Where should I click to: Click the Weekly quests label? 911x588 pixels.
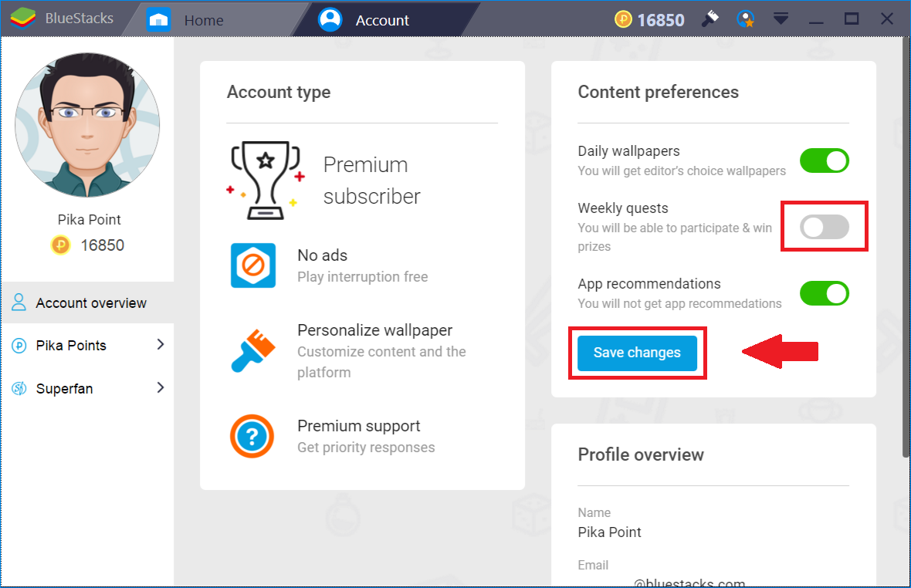click(x=623, y=208)
